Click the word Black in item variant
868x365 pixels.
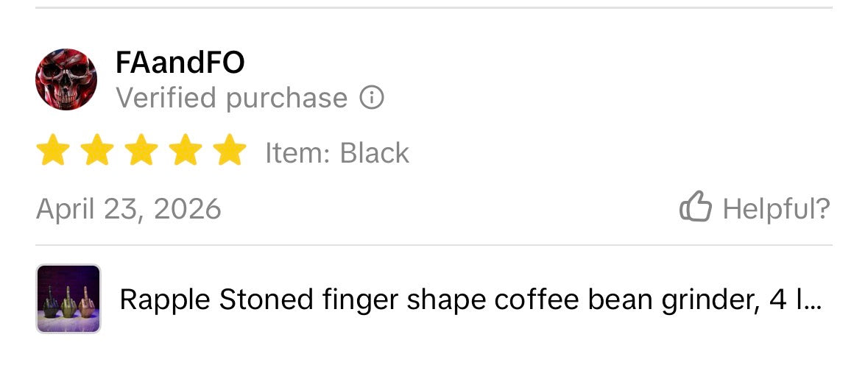(x=374, y=152)
